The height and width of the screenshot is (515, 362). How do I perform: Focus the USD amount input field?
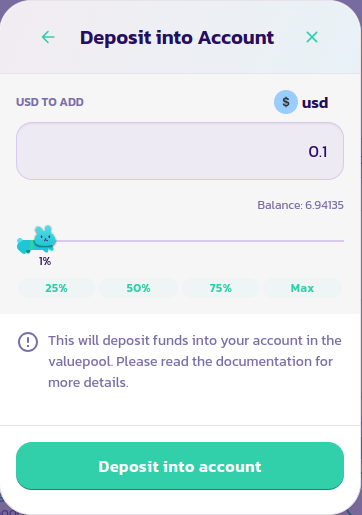180,151
